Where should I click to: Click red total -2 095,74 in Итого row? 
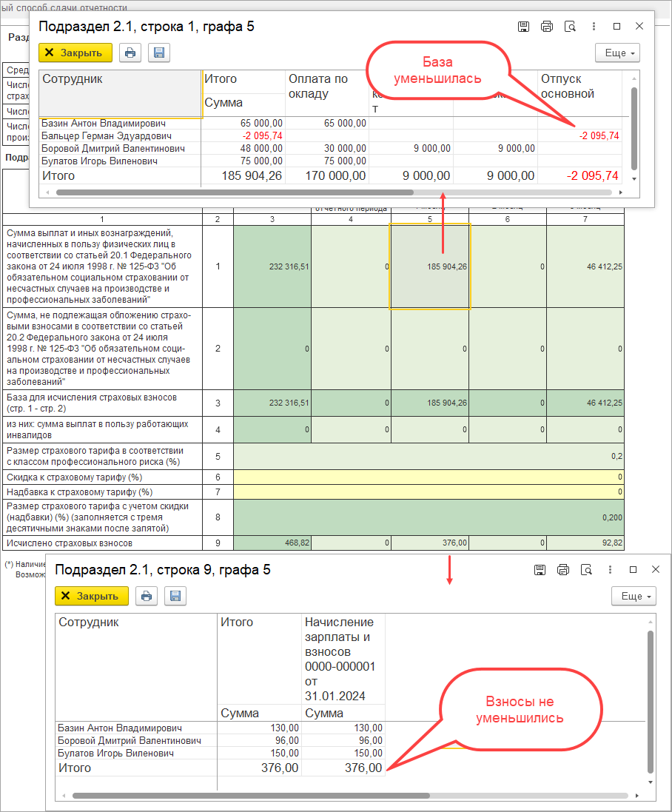592,176
